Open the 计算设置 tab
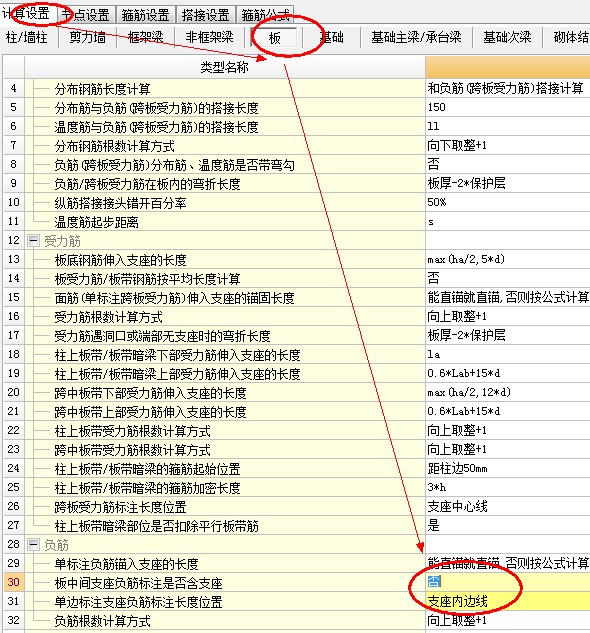Screen dimensions: 590x633 [x=27, y=14]
